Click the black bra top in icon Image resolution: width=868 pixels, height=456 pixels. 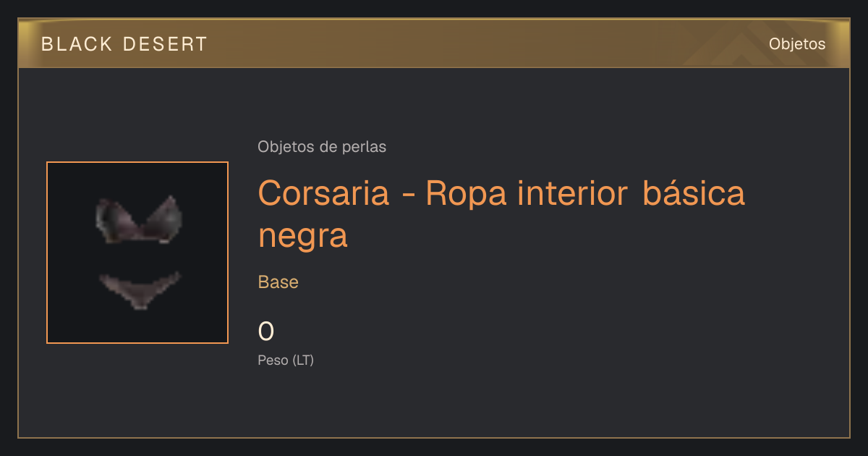click(x=139, y=219)
